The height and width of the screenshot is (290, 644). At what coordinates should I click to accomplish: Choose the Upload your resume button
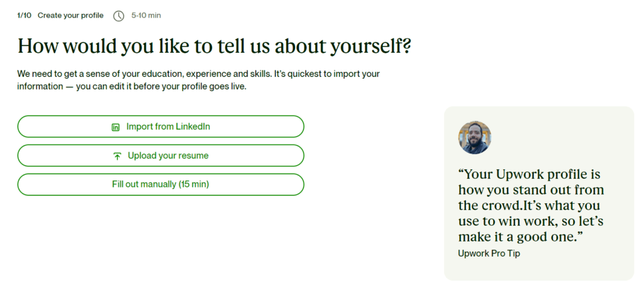[160, 155]
